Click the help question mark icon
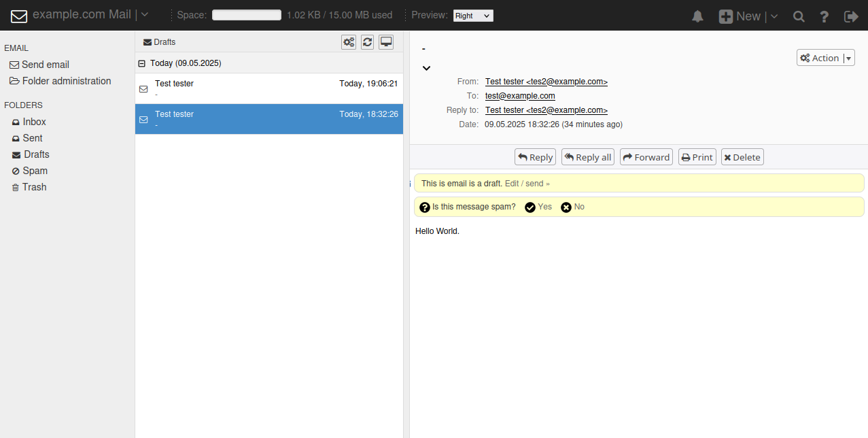The width and height of the screenshot is (868, 438). tap(824, 16)
